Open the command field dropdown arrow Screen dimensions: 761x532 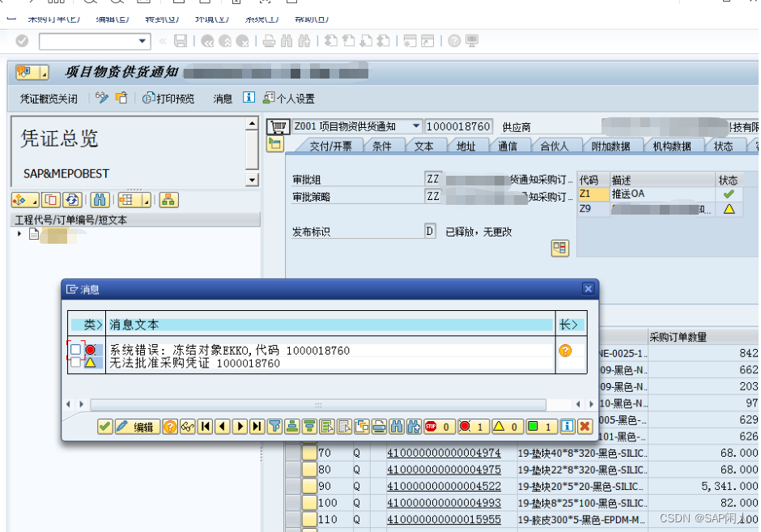[142, 41]
